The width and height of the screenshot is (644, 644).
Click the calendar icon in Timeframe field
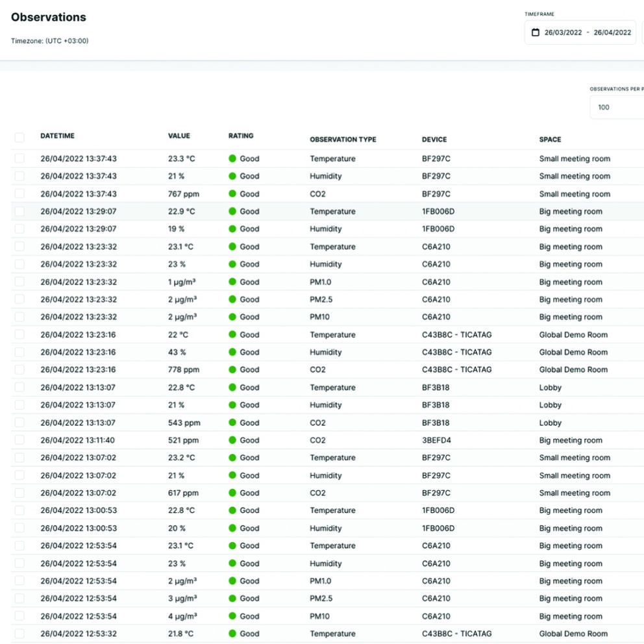tap(536, 32)
